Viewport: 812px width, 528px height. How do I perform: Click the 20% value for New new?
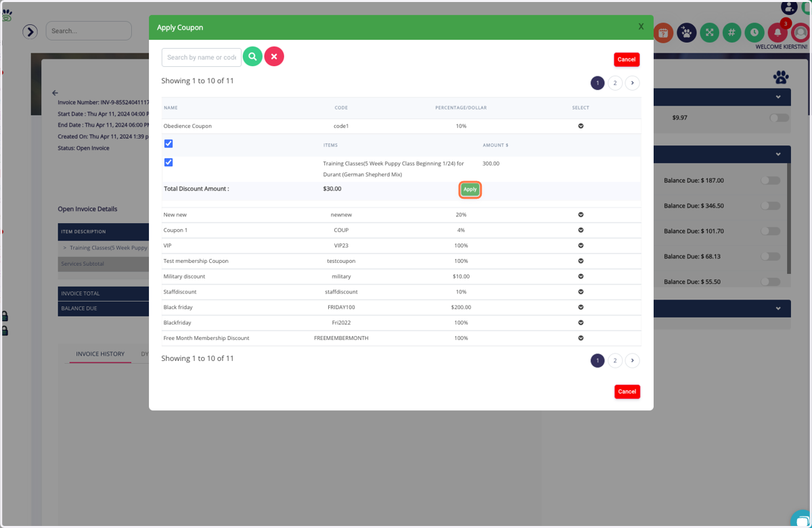coord(461,214)
